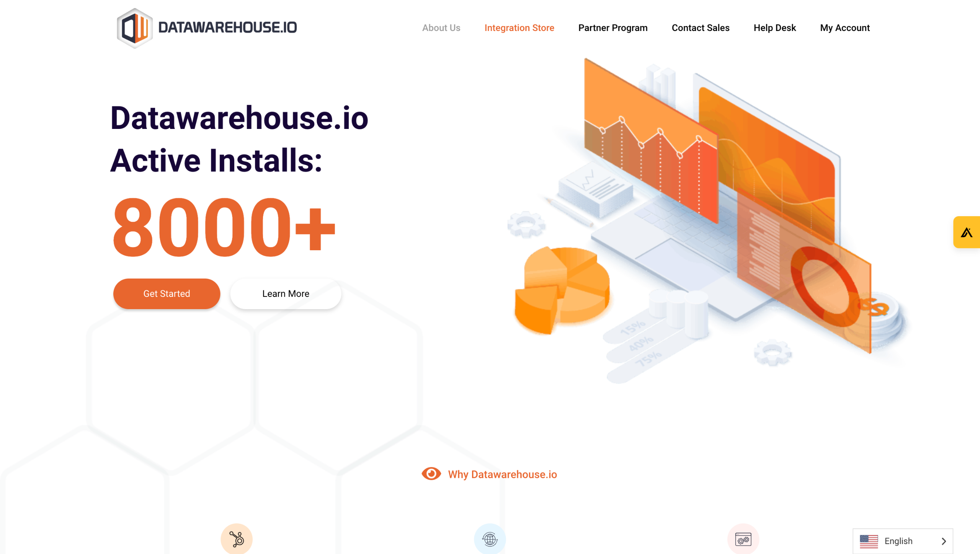Screen dimensions: 980x554
Task: Click the globe sync feature icon
Action: 490,539
